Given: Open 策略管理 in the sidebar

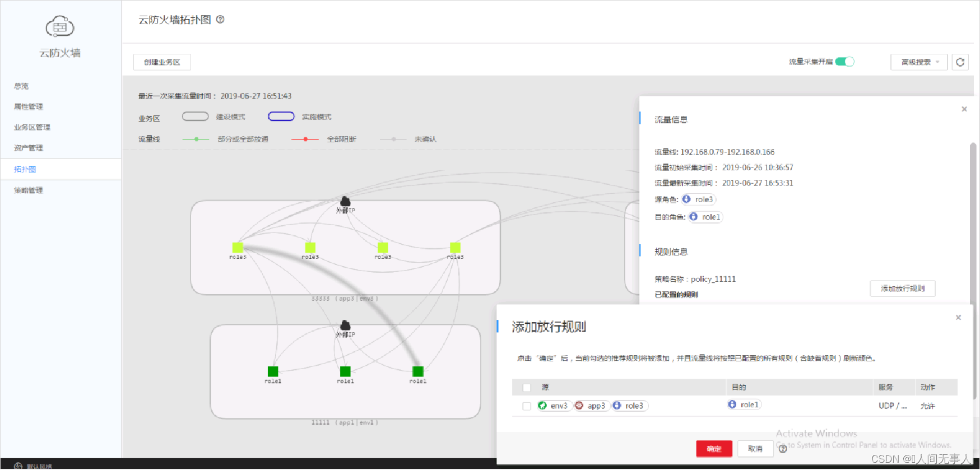Looking at the screenshot, I should 29,190.
